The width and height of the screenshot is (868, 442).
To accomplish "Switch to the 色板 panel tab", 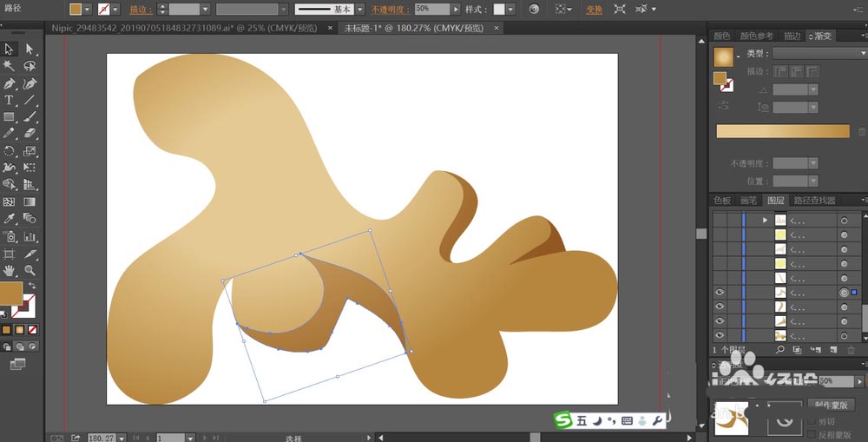I will (722, 201).
